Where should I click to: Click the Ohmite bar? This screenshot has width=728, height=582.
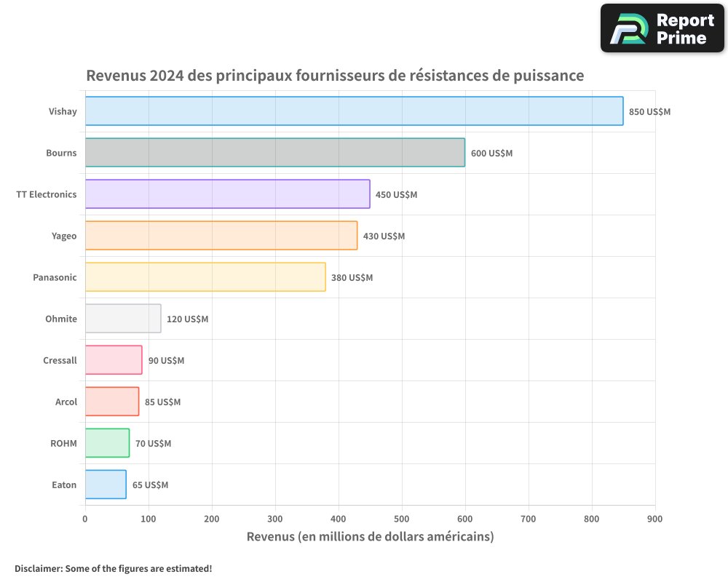122,319
